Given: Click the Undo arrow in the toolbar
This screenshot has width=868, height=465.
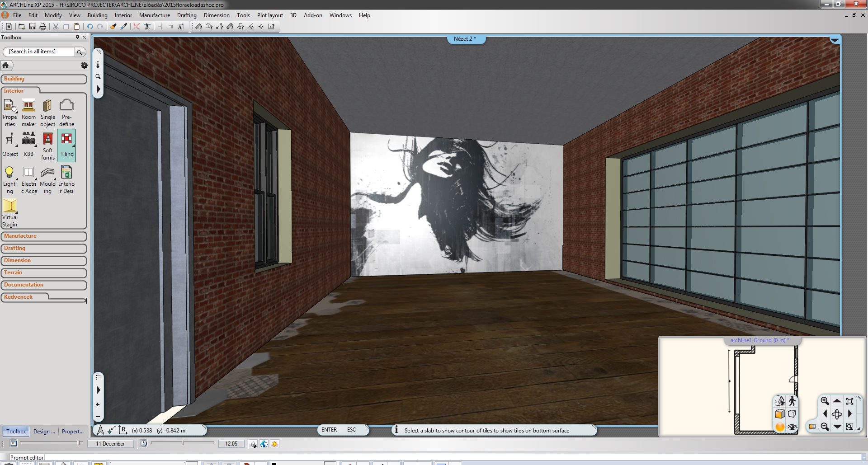Looking at the screenshot, I should [x=90, y=27].
